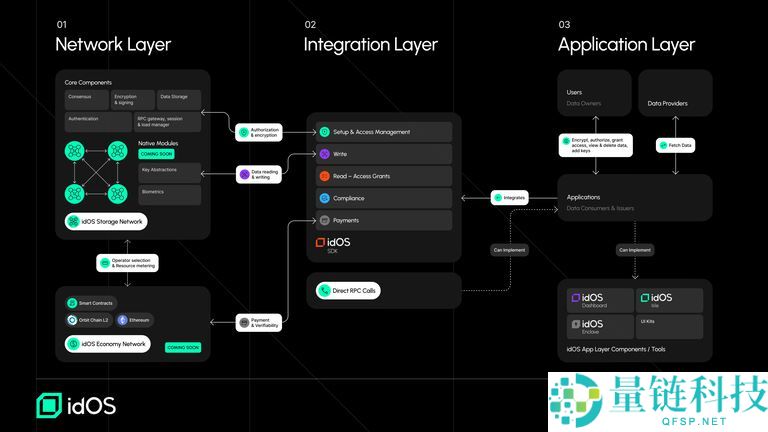Click the orange Read – Access Grants icon

pyautogui.click(x=325, y=176)
